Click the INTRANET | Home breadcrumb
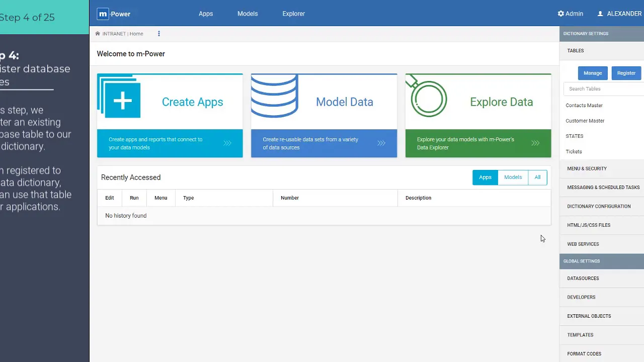The image size is (644, 362). 123,34
